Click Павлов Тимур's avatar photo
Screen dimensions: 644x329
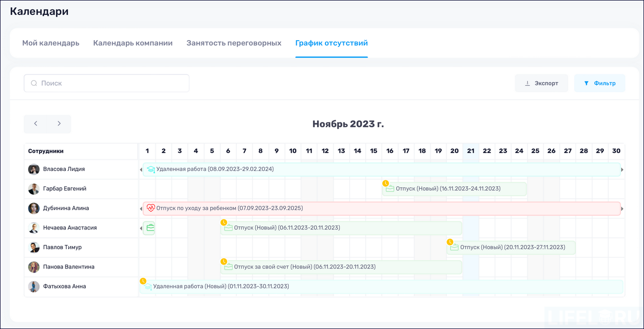(x=33, y=247)
